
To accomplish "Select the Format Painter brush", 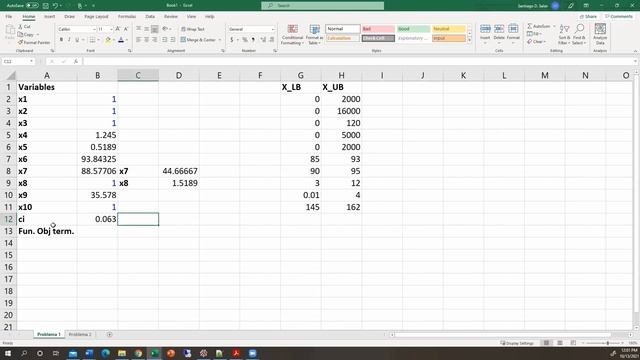I will pyautogui.click(x=20, y=42).
